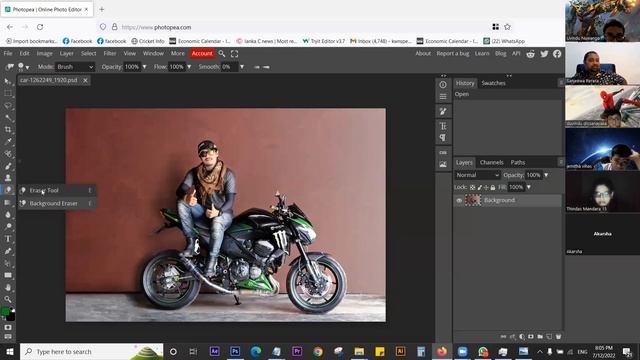The image size is (640, 360).
Task: Select the Eyedropper tool
Action: click(x=8, y=142)
